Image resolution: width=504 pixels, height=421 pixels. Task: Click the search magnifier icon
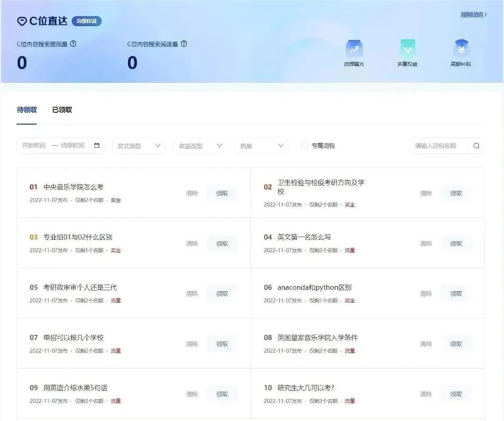point(477,146)
